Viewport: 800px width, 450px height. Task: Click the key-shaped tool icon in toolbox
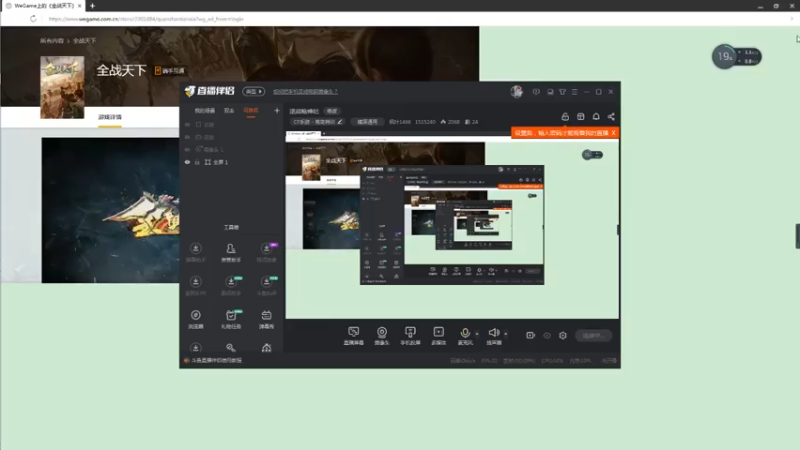click(231, 348)
